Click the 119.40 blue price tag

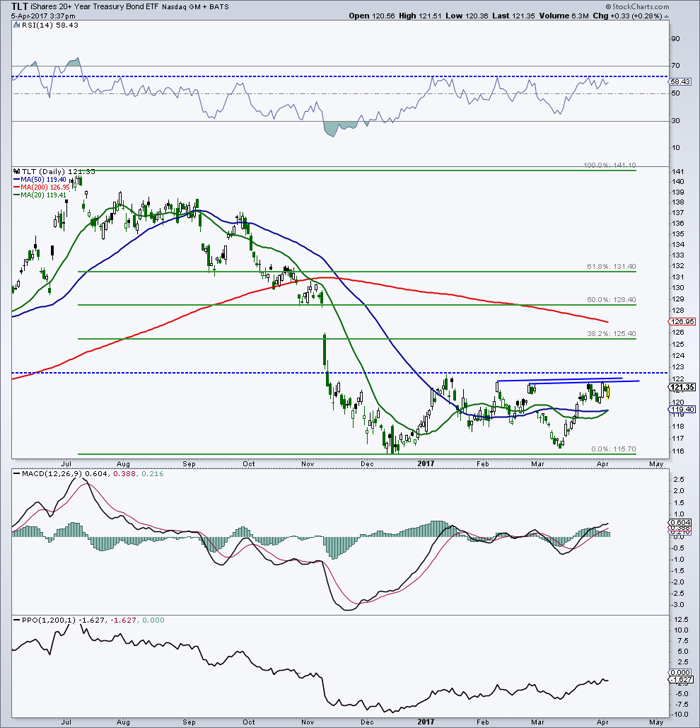[x=682, y=409]
